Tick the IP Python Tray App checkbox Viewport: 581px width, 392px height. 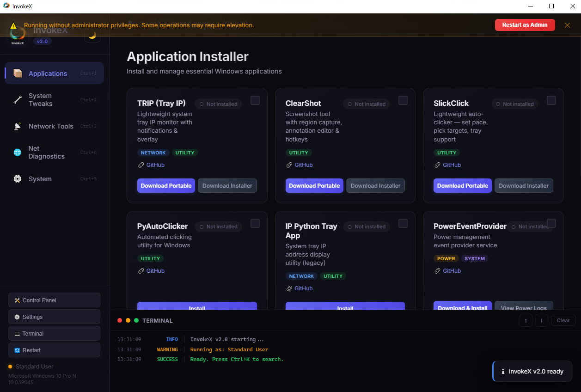tap(403, 223)
